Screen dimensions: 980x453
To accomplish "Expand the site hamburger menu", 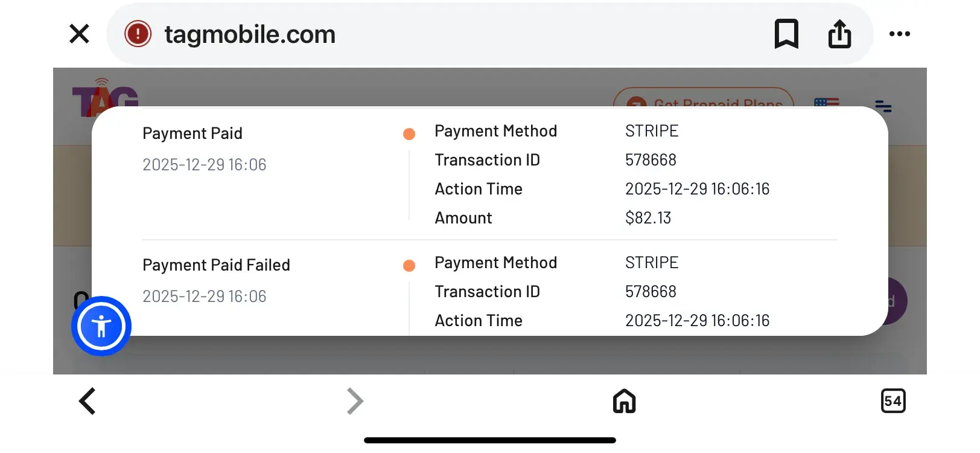I will [883, 106].
